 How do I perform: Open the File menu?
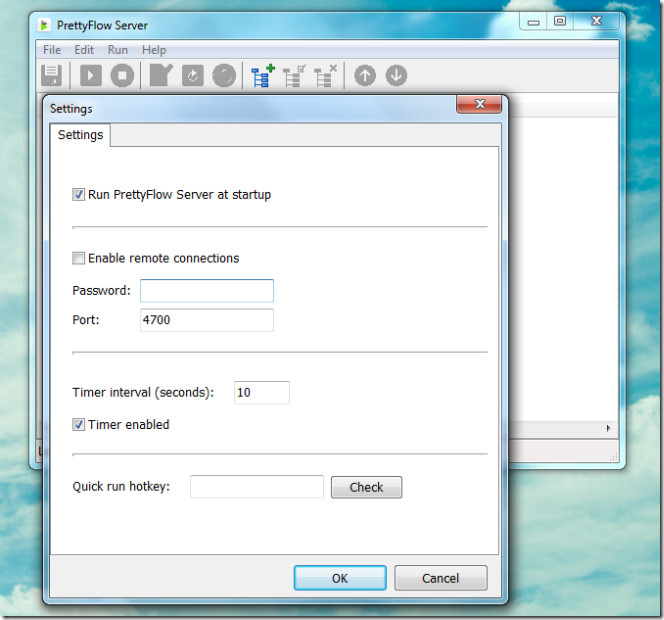coord(52,50)
